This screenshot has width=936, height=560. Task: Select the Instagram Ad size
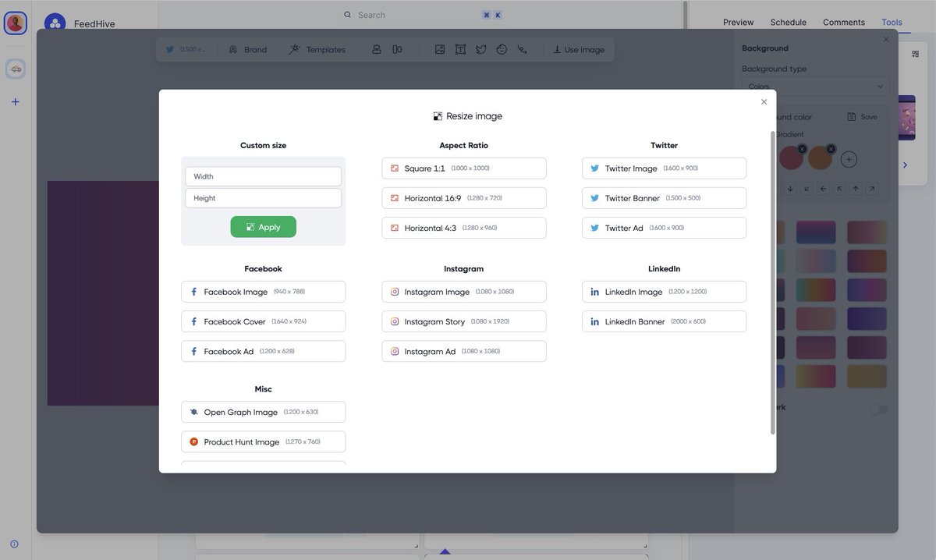(x=464, y=351)
